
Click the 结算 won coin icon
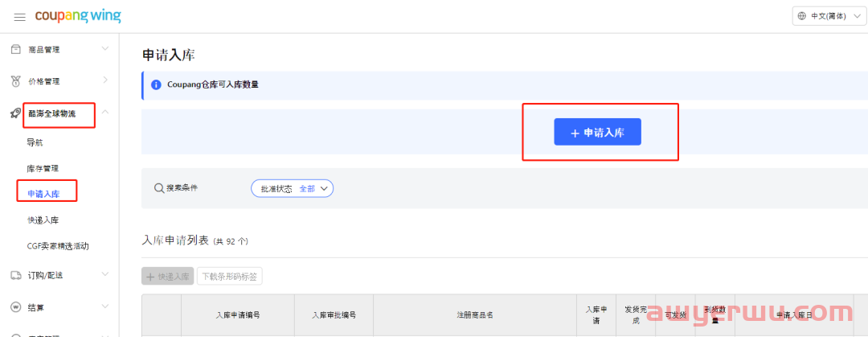pos(15,307)
